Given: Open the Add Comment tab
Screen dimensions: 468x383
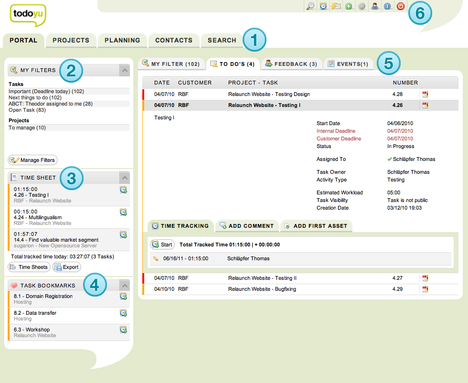Looking at the screenshot, I should point(247,226).
